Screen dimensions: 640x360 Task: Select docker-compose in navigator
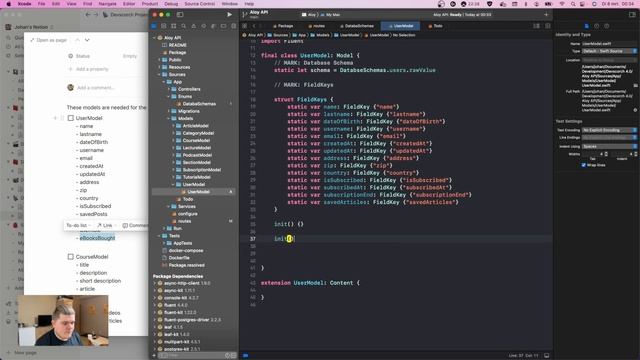click(x=186, y=250)
